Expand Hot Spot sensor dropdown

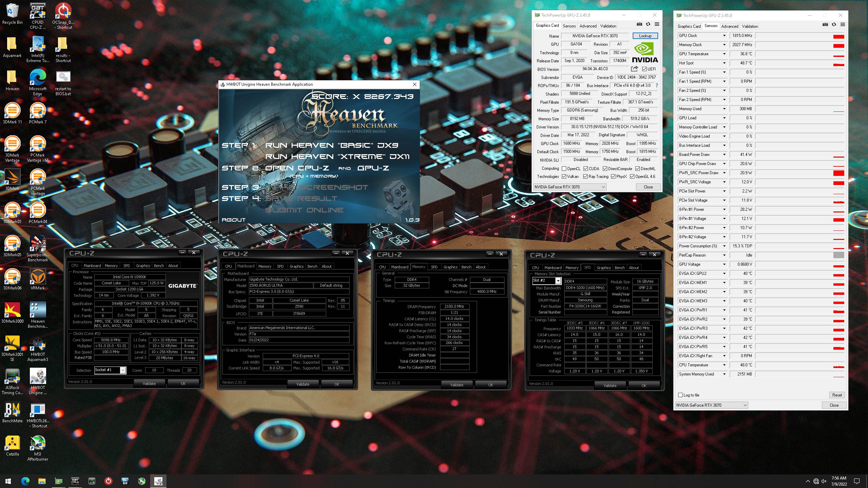click(724, 63)
